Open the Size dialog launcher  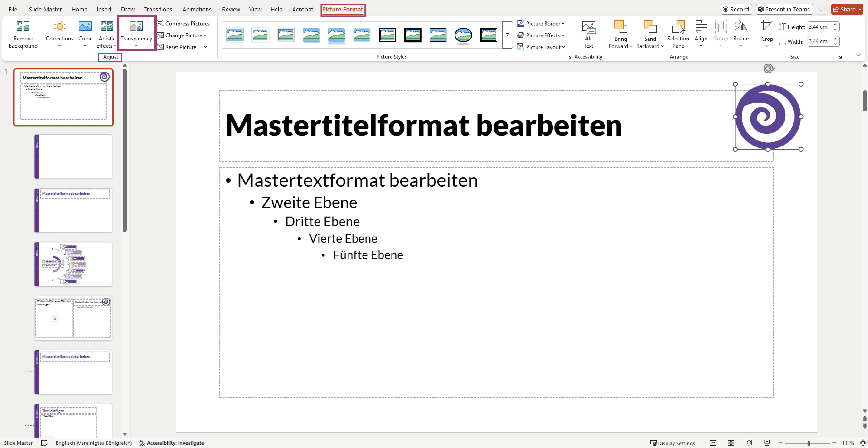tap(840, 57)
